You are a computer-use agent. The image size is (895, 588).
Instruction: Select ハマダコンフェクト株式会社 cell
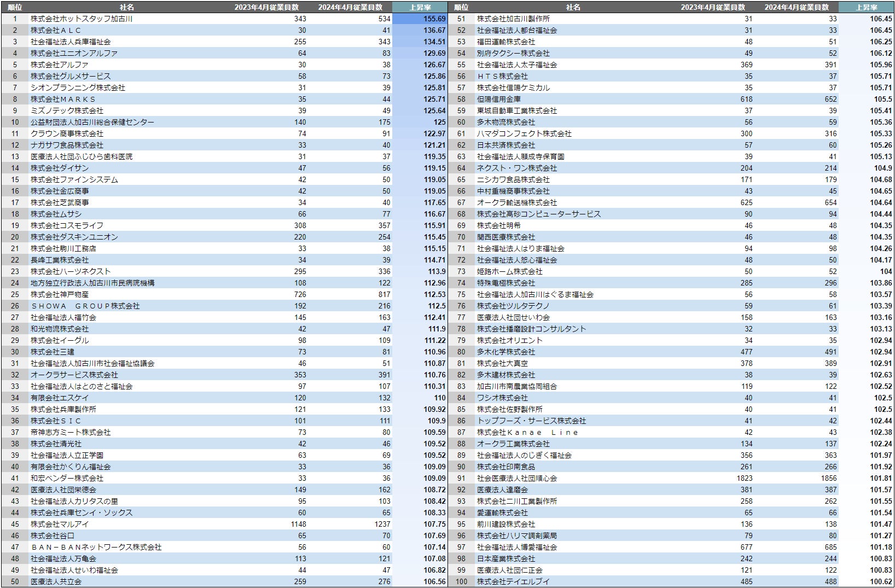point(524,133)
